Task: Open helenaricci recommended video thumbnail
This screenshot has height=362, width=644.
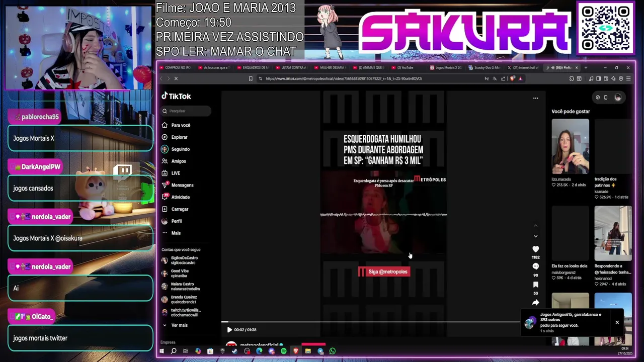Action: pos(613,233)
